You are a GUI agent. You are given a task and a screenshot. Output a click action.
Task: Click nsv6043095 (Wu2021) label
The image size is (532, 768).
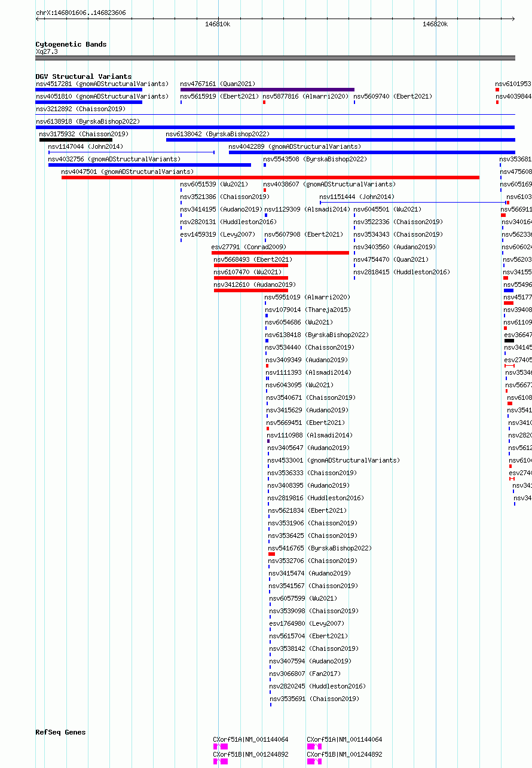(300, 385)
